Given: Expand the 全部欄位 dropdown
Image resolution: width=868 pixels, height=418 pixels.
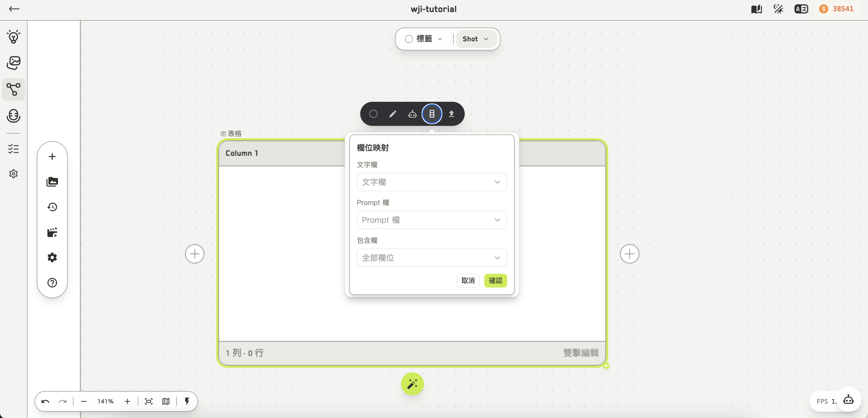Looking at the screenshot, I should coord(432,258).
